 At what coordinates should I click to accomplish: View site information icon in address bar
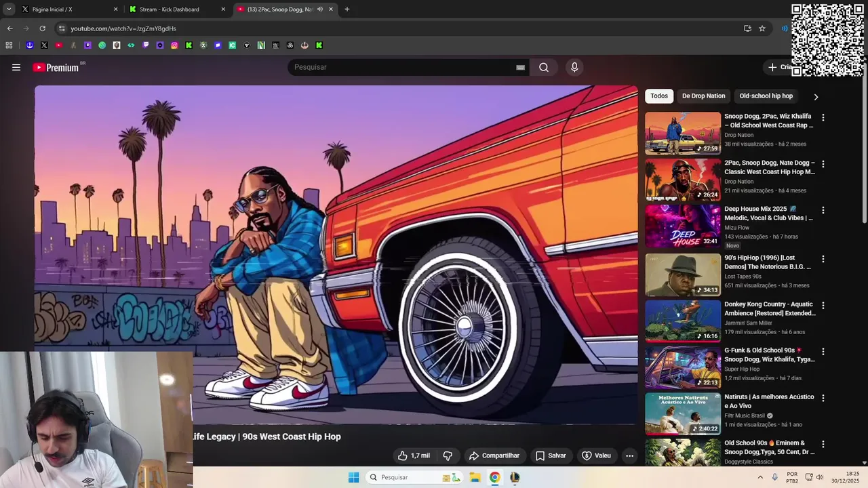point(62,28)
